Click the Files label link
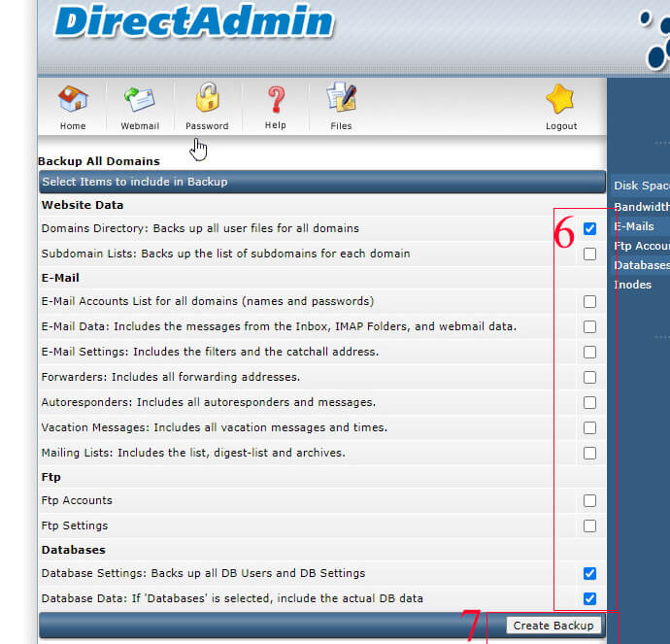 point(341,126)
